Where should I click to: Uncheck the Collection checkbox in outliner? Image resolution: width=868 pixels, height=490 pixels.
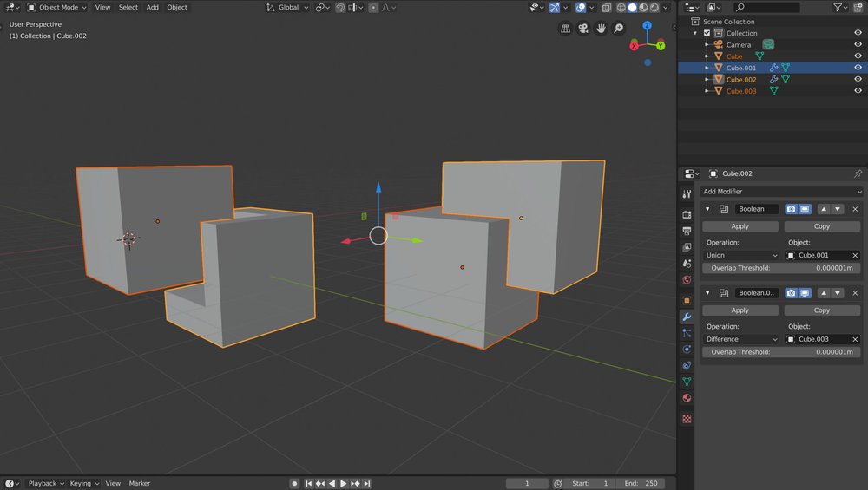(707, 33)
